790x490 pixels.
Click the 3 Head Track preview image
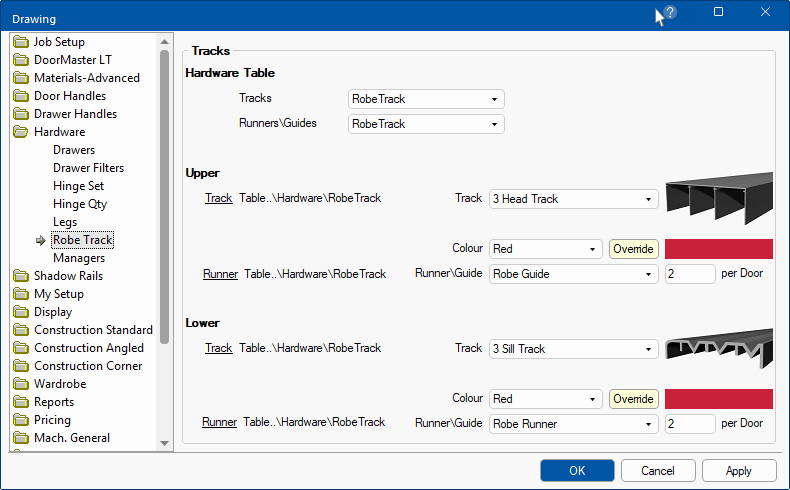(718, 199)
